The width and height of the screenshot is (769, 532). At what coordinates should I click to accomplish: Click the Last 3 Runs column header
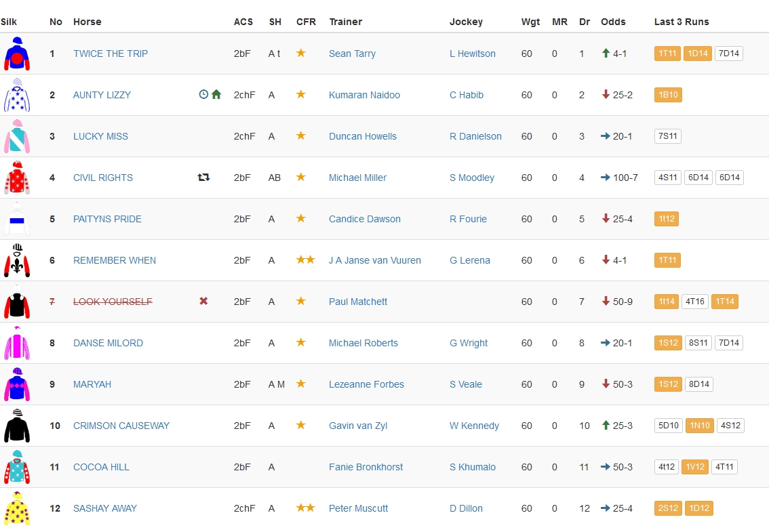682,22
